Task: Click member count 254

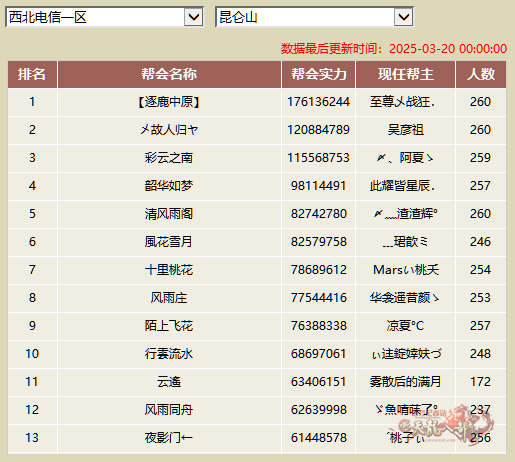Action: tap(481, 270)
